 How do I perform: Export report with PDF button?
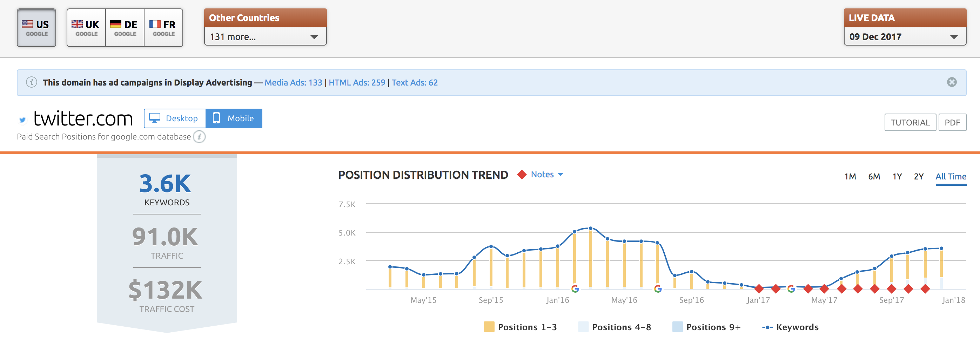tap(952, 122)
